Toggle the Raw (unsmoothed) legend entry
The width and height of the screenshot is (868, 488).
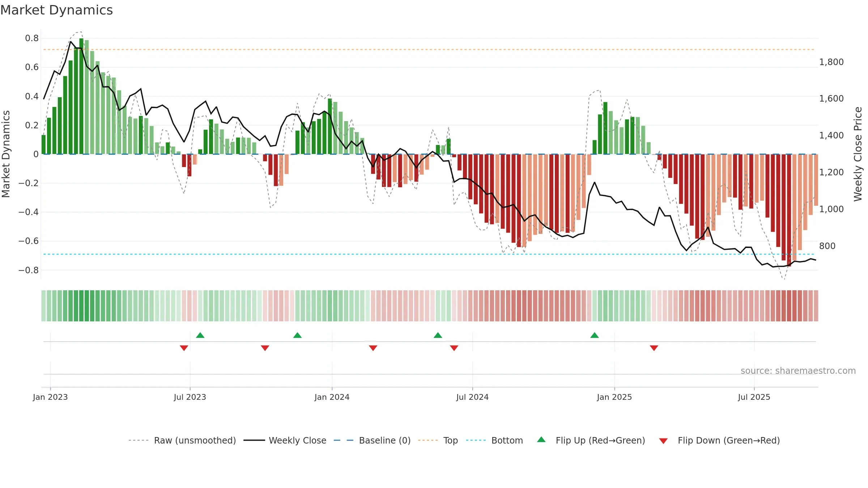(x=182, y=440)
